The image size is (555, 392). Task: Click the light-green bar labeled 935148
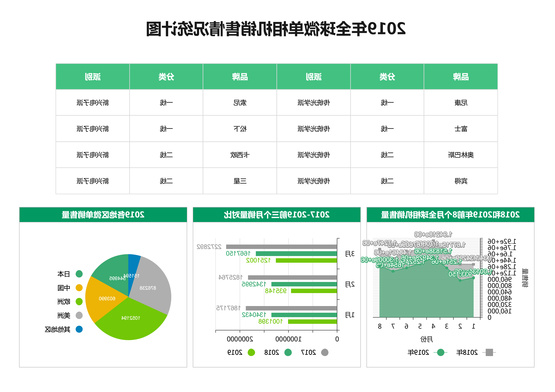click(314, 291)
